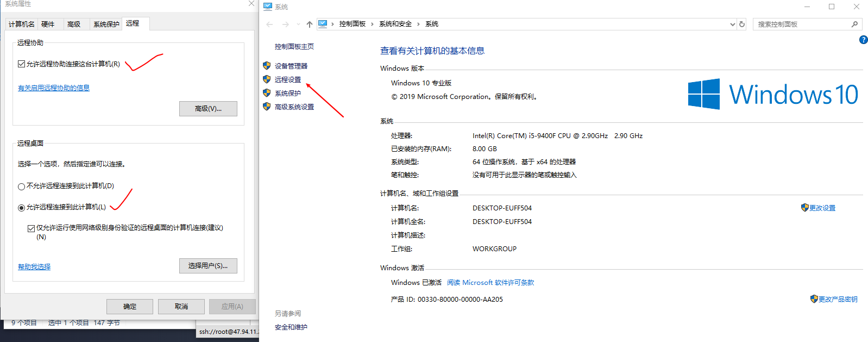Switch to the 计算机名 tab
The height and width of the screenshot is (342, 868).
point(22,24)
